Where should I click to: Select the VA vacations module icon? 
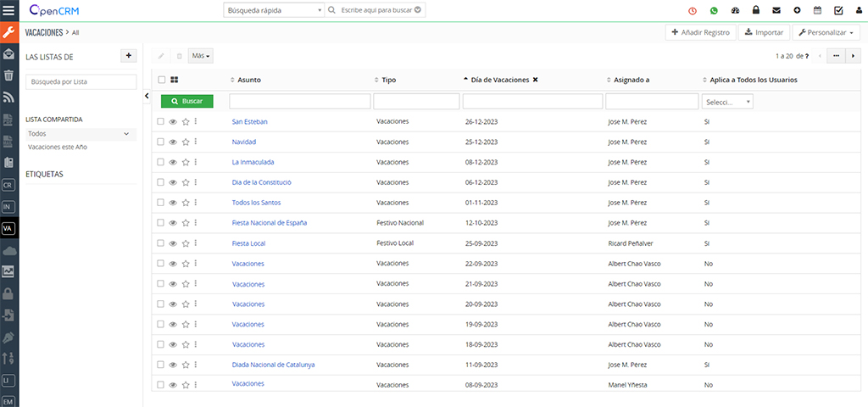tap(8, 228)
